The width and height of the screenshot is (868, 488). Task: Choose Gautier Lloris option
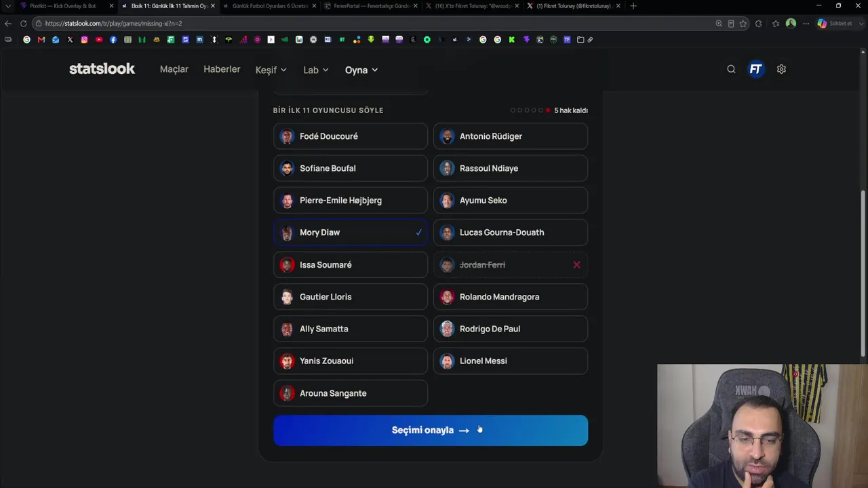[351, 297]
